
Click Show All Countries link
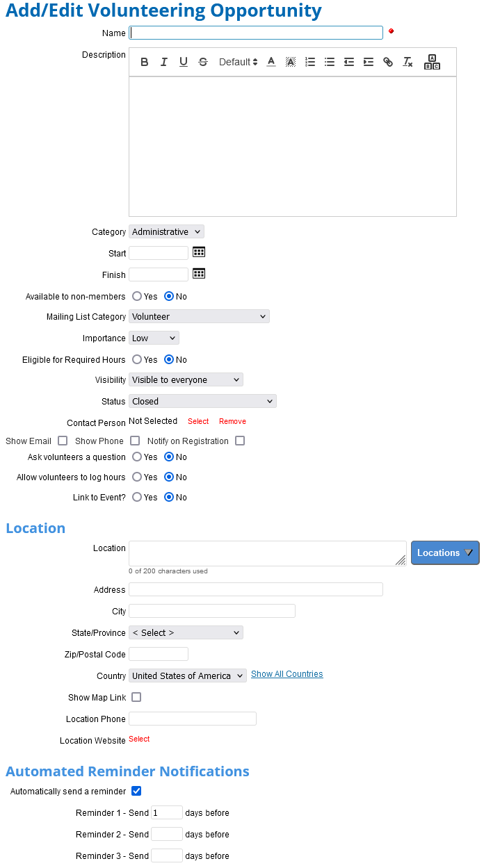[287, 674]
